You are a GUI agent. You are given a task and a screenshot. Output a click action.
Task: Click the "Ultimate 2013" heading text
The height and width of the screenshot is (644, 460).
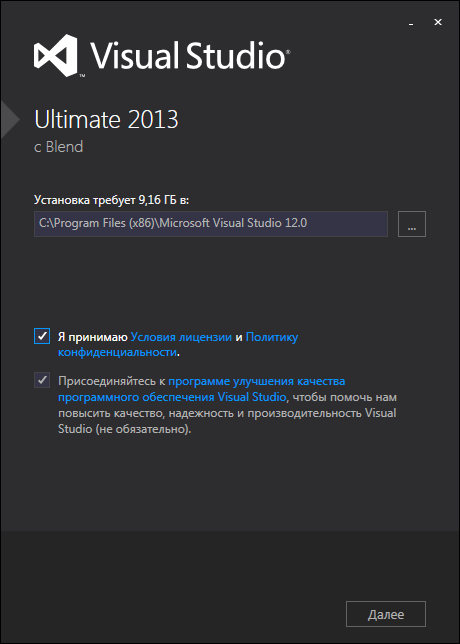point(106,120)
